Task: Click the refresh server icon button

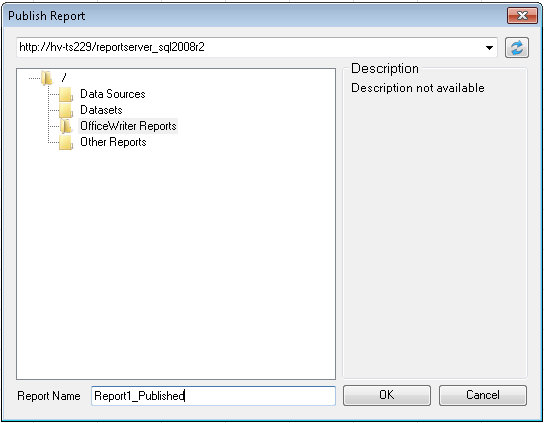Action: 517,48
